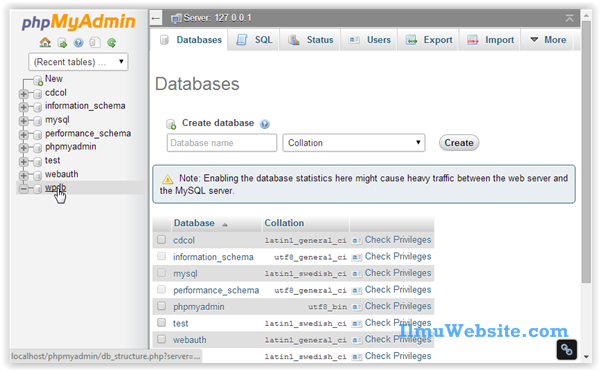Click the Database name input field

(x=222, y=143)
